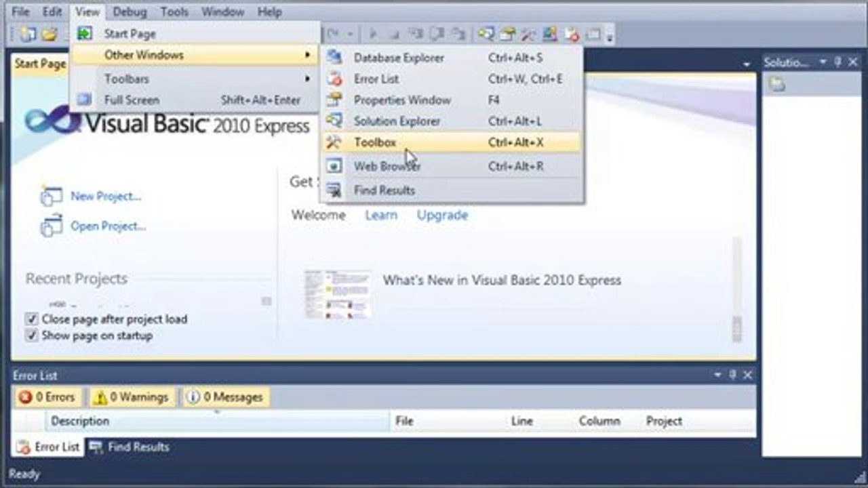
Task: Choose Database Explorer from the submenu
Action: point(452,58)
